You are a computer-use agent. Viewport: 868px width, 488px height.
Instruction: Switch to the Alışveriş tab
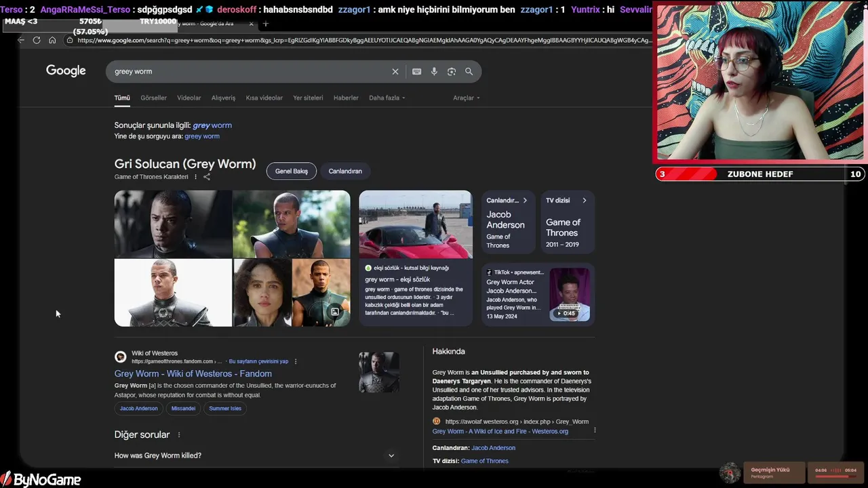click(223, 98)
